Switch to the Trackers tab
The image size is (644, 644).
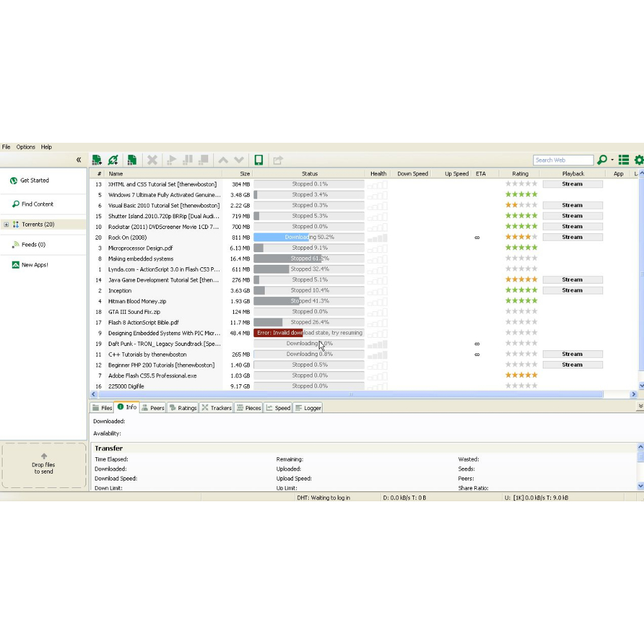[216, 408]
